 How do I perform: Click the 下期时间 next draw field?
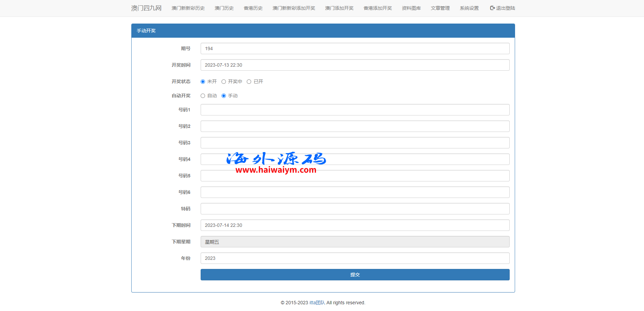355,225
